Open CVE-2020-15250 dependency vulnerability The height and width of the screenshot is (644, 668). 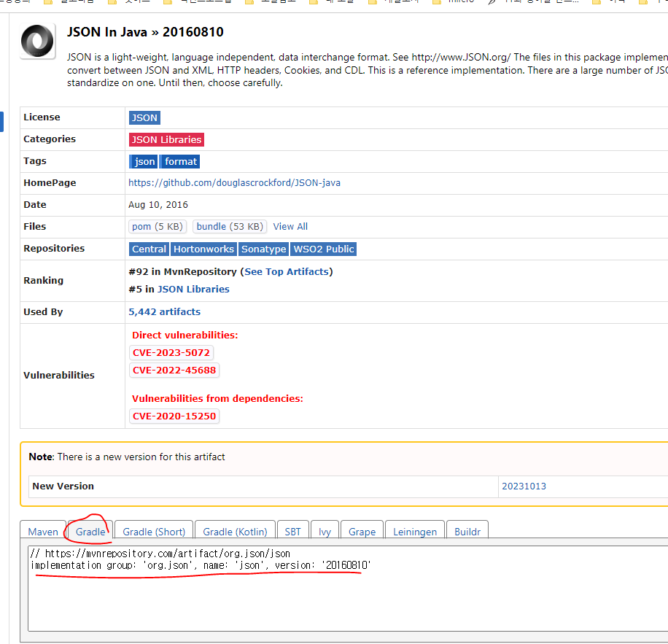[174, 416]
